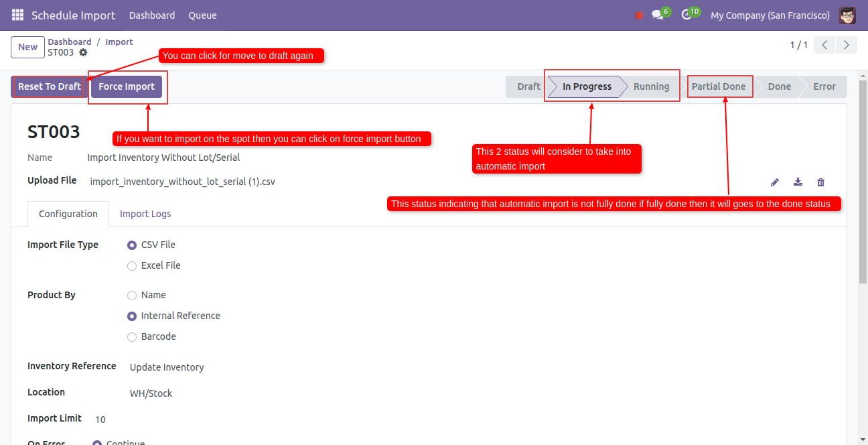Image resolution: width=868 pixels, height=445 pixels.
Task: Download the uploaded CSV file
Action: point(798,182)
